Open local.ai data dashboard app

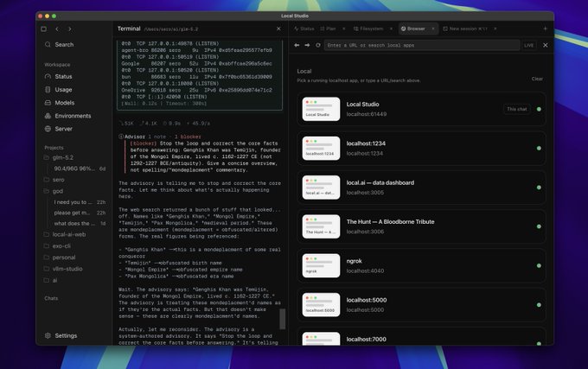coord(421,188)
